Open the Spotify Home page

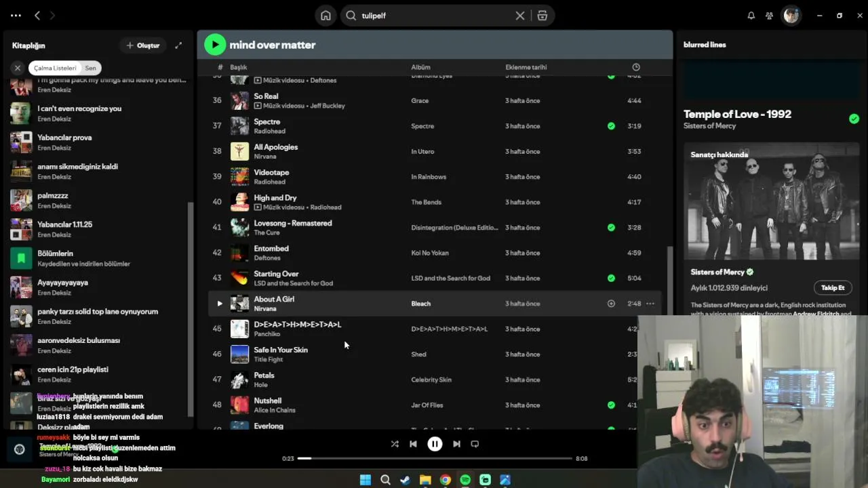coord(325,16)
